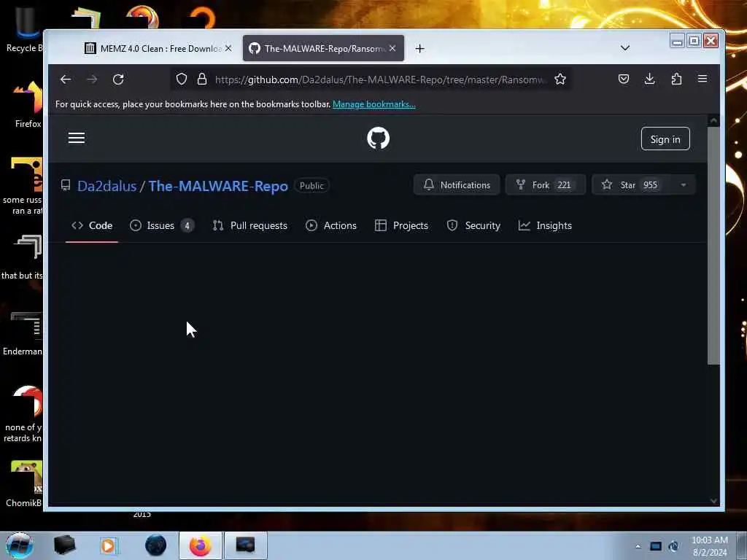Image resolution: width=747 pixels, height=560 pixels.
Task: Open the Windows Start menu orb
Action: 19,545
